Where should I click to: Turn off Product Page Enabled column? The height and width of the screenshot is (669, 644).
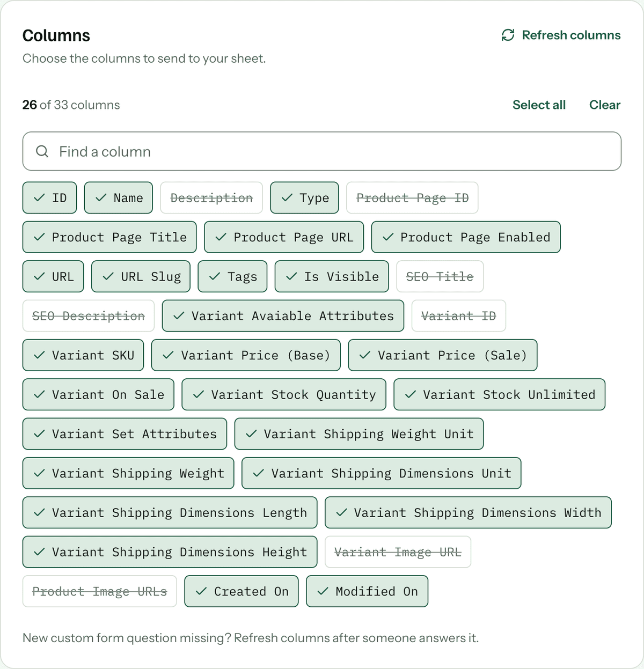point(466,237)
